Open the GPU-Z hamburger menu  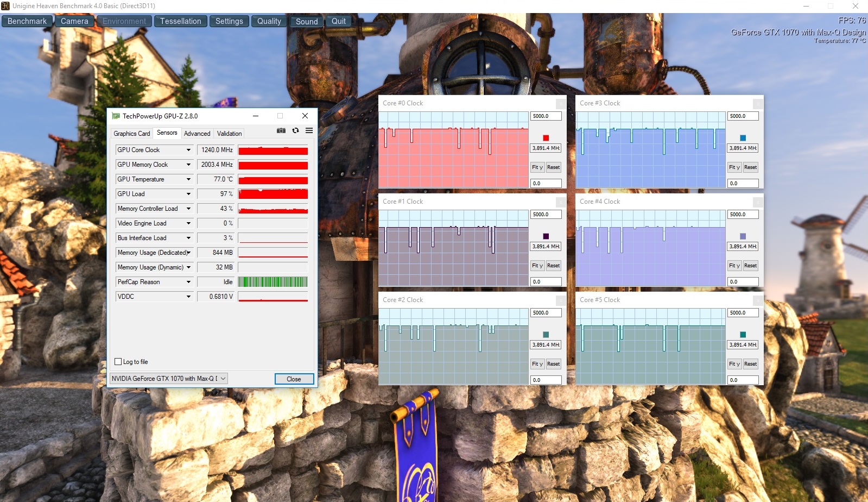pyautogui.click(x=309, y=130)
